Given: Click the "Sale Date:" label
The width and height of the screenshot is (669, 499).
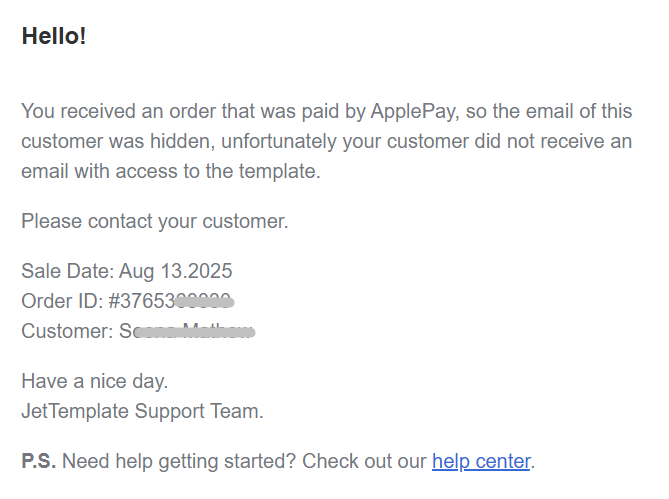Looking at the screenshot, I should [67, 271].
